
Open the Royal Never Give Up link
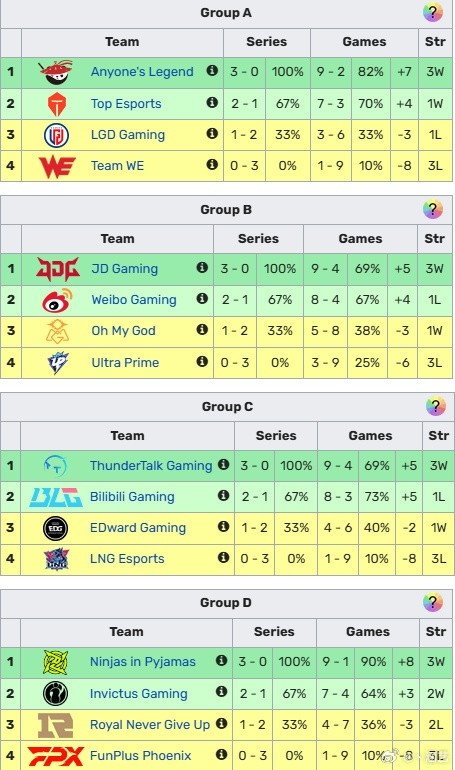click(150, 724)
